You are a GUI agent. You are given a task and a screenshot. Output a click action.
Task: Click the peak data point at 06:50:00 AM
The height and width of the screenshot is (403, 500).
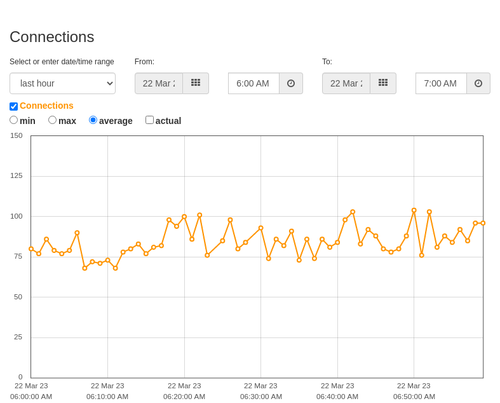click(x=414, y=210)
